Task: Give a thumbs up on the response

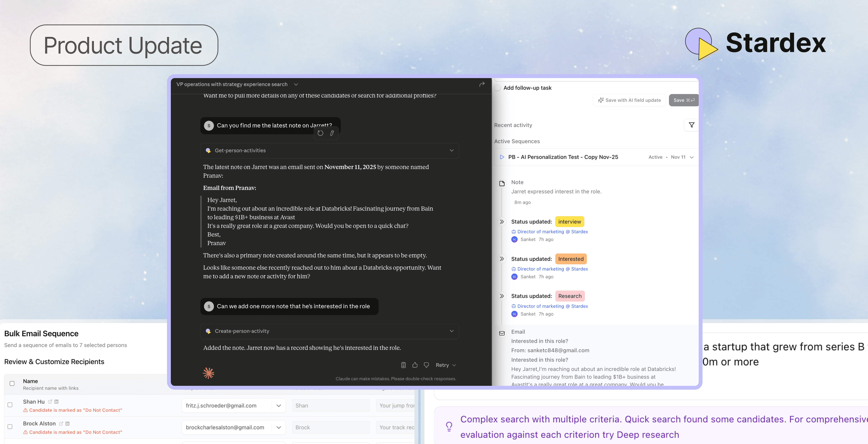Action: click(415, 365)
